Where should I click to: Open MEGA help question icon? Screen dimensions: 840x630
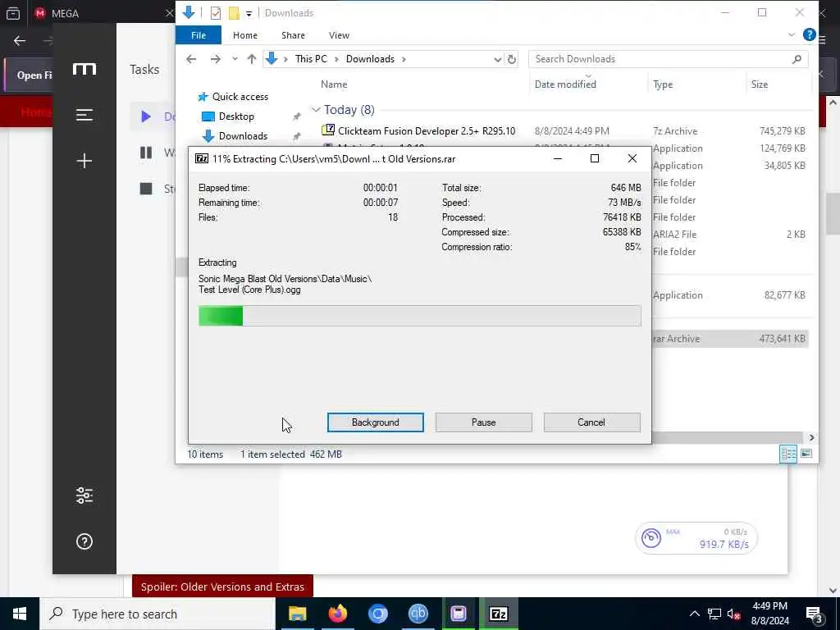[84, 541]
